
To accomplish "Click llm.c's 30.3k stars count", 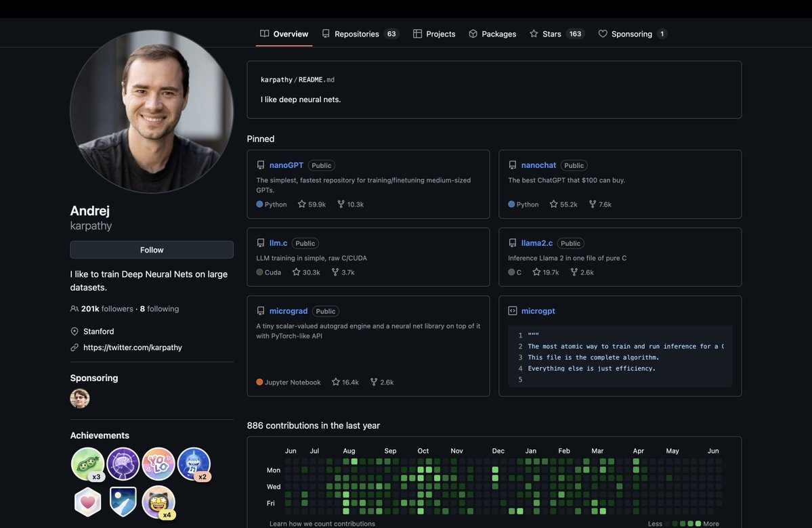I will (x=306, y=271).
